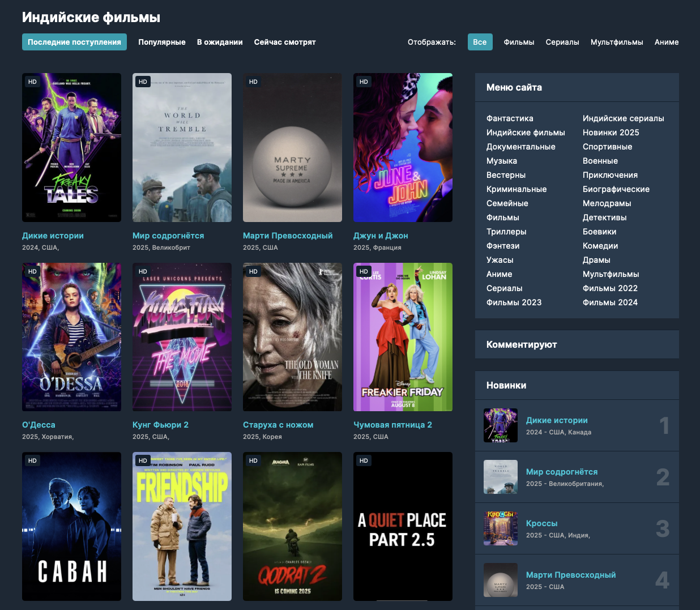
Task: Filter display by Мультфильмы
Action: point(617,42)
